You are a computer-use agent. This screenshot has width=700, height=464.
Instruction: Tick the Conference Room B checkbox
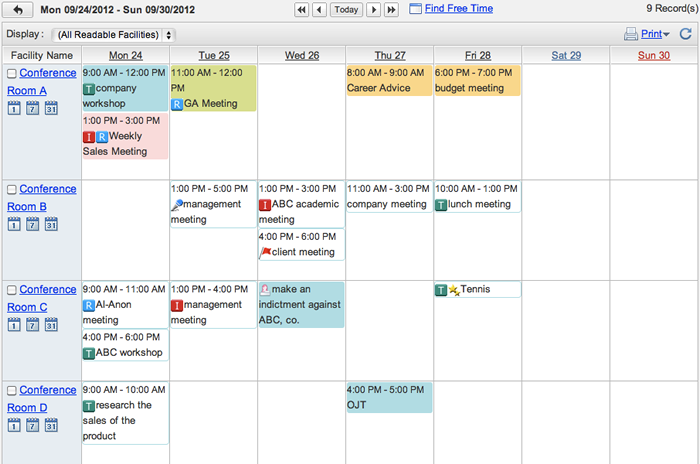tap(12, 189)
